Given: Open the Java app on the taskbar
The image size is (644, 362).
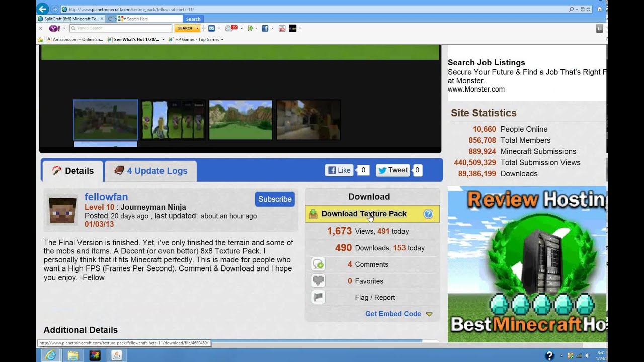Looking at the screenshot, I should click(x=116, y=355).
